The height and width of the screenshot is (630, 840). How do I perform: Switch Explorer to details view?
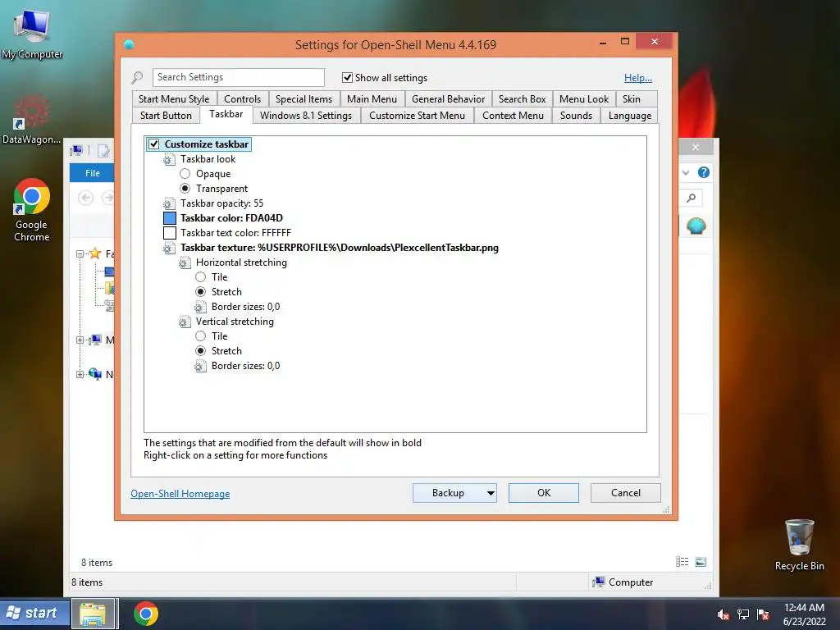[682, 562]
